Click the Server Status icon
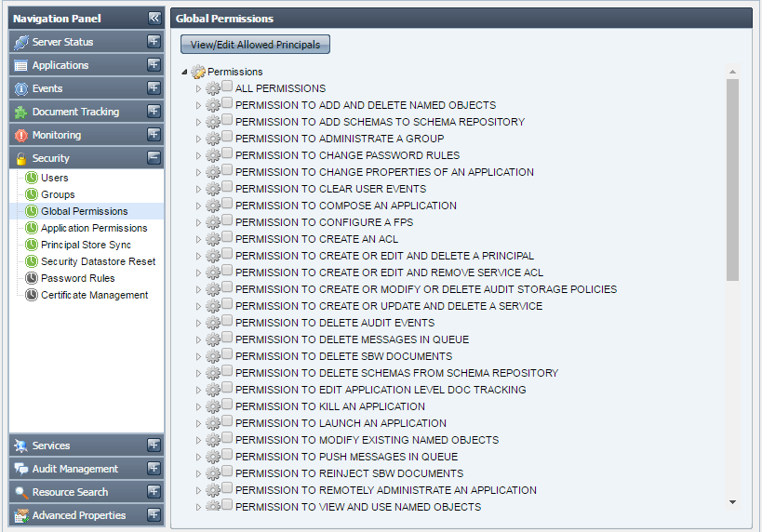 pos(20,42)
